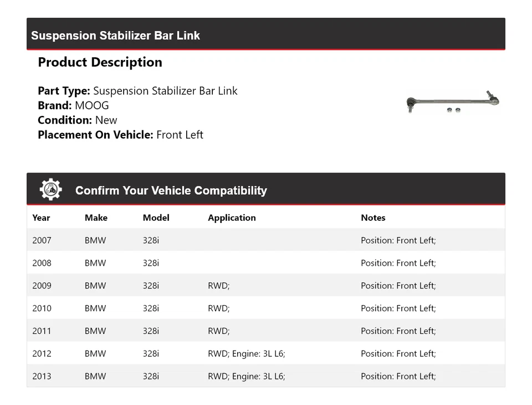Click the Application column header
Image resolution: width=532 pixels, height=405 pixels.
[232, 217]
